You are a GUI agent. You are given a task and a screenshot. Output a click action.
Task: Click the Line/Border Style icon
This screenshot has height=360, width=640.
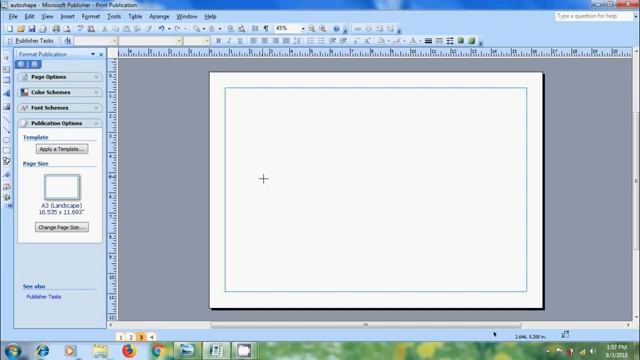coord(428,41)
